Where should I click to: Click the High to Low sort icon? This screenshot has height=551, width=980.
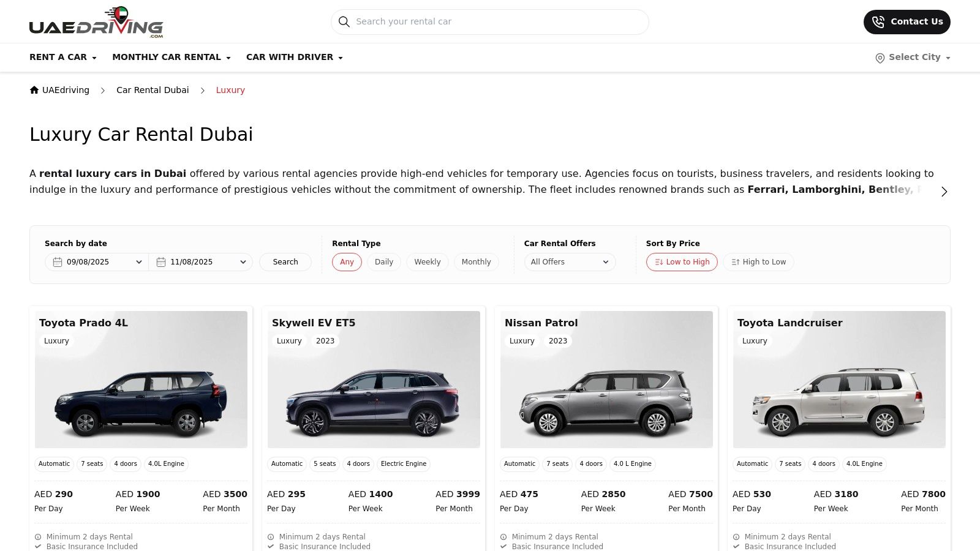(736, 262)
